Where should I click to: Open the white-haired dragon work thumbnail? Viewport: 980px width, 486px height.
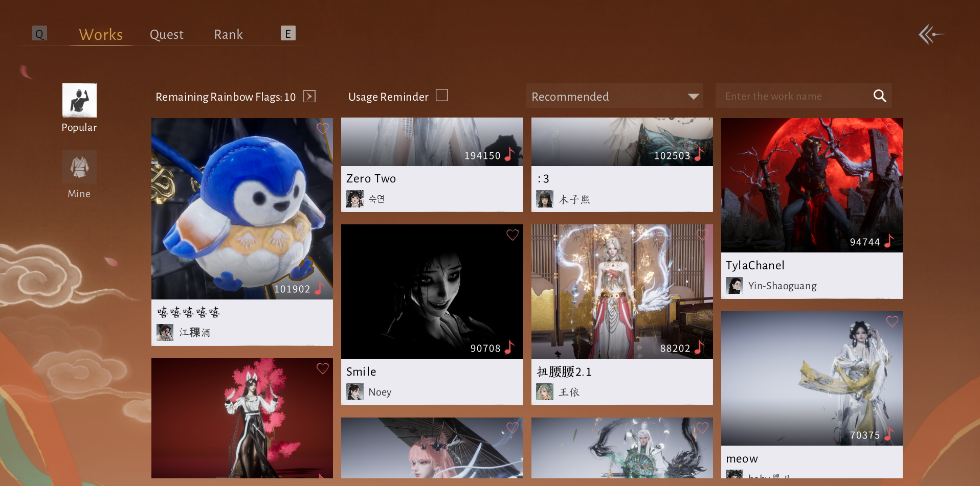tap(622, 448)
